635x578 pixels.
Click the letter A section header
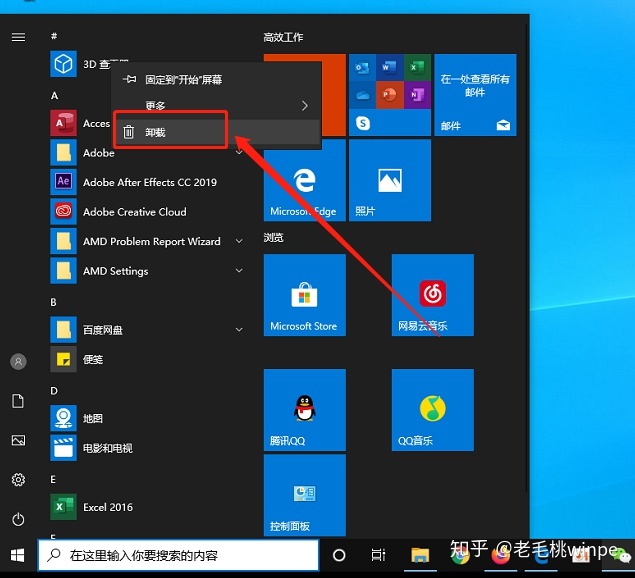click(54, 96)
